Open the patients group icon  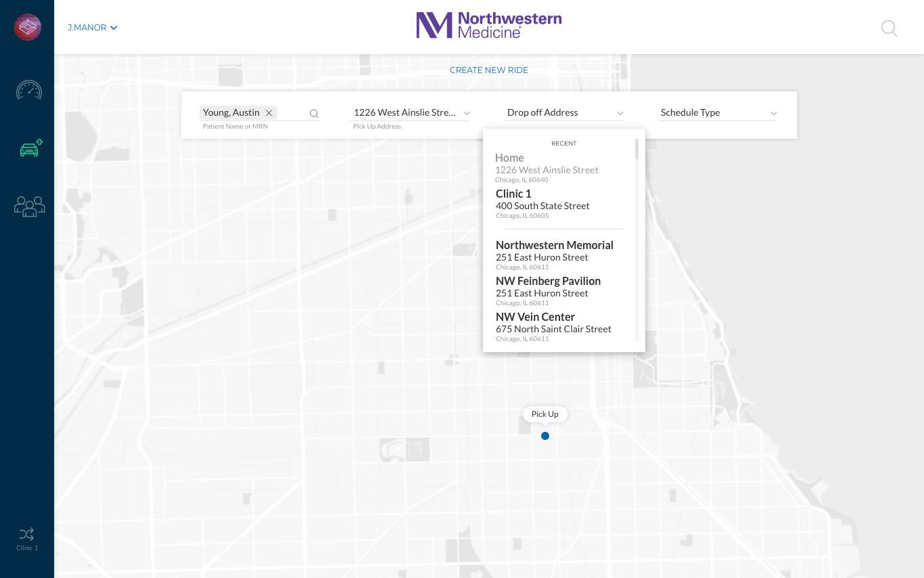(29, 206)
